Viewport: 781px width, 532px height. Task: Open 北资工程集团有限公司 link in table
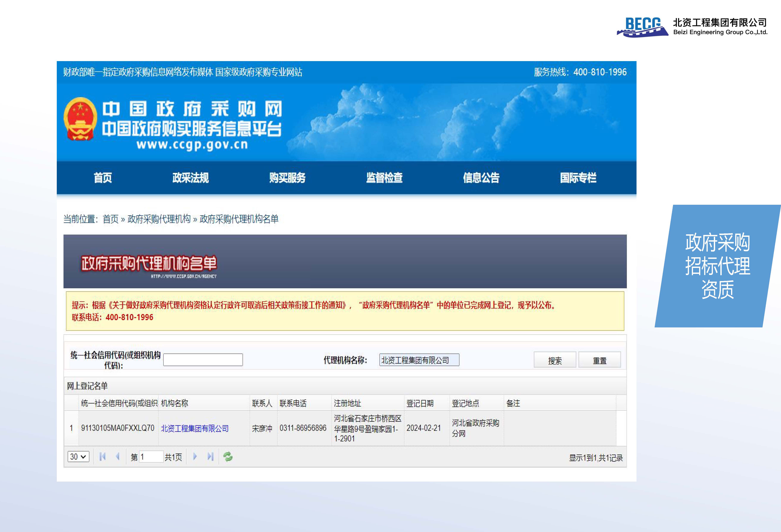coord(195,429)
